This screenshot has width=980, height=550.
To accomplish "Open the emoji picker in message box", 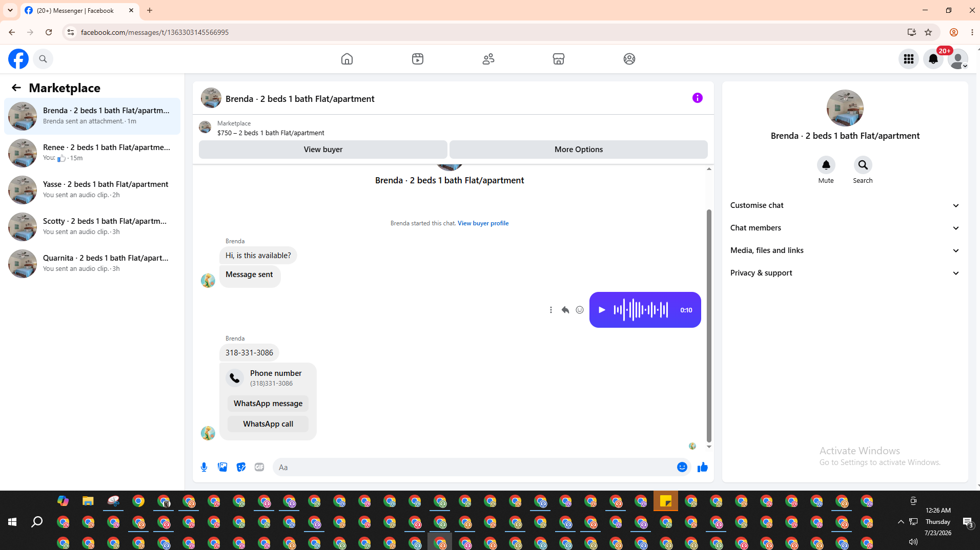I will pyautogui.click(x=682, y=467).
